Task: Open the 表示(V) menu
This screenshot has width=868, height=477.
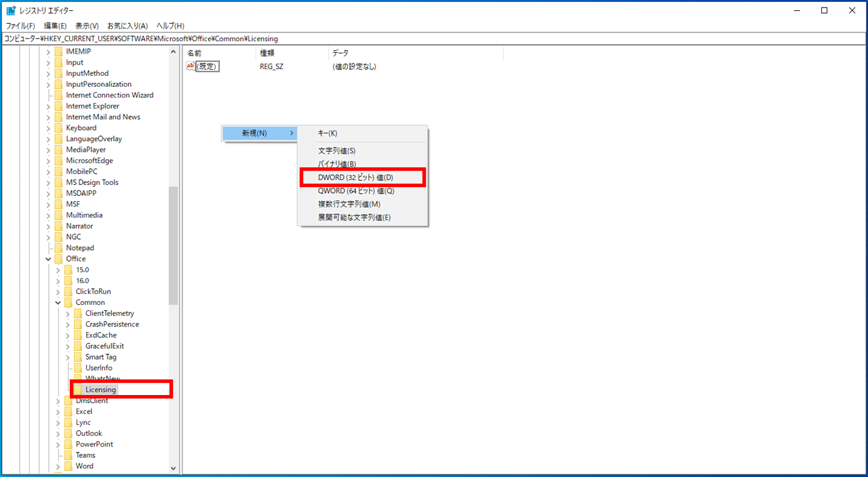Action: click(87, 26)
